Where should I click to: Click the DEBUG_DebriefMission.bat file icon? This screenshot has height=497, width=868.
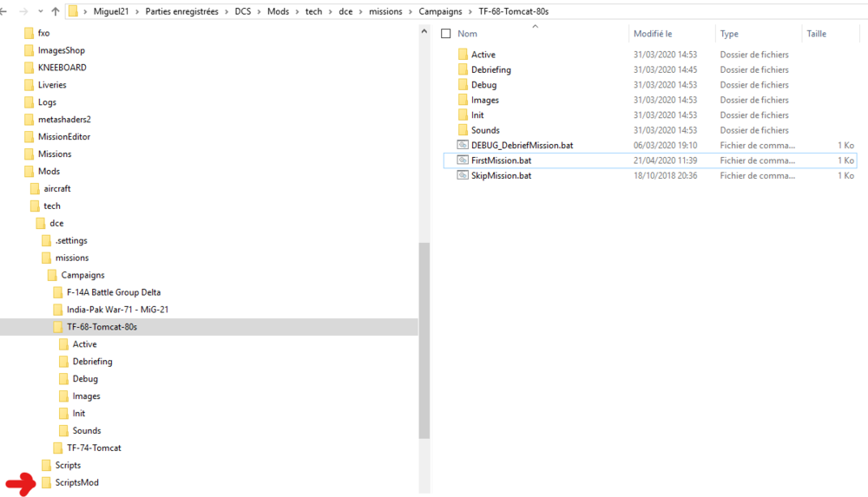(463, 145)
